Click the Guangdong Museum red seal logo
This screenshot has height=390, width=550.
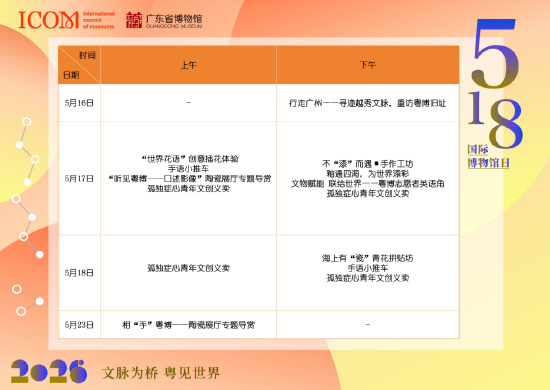tap(134, 20)
